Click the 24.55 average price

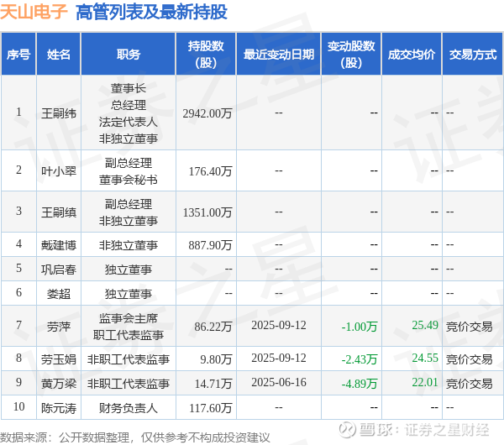425,359
